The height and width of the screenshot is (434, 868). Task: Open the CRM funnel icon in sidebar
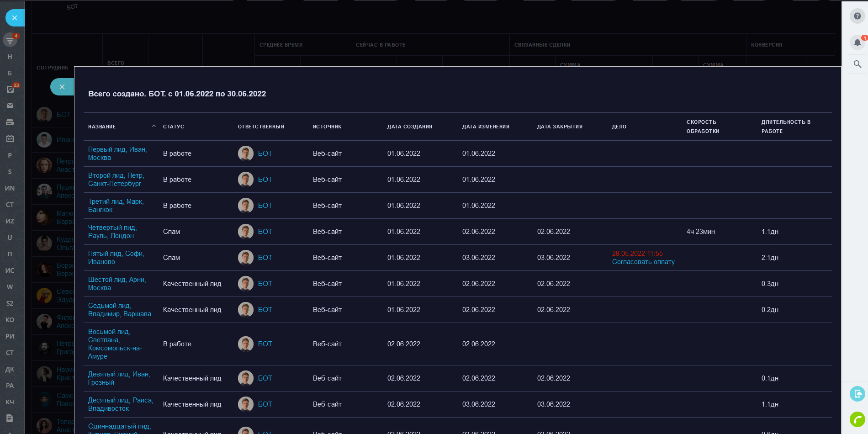[10, 40]
